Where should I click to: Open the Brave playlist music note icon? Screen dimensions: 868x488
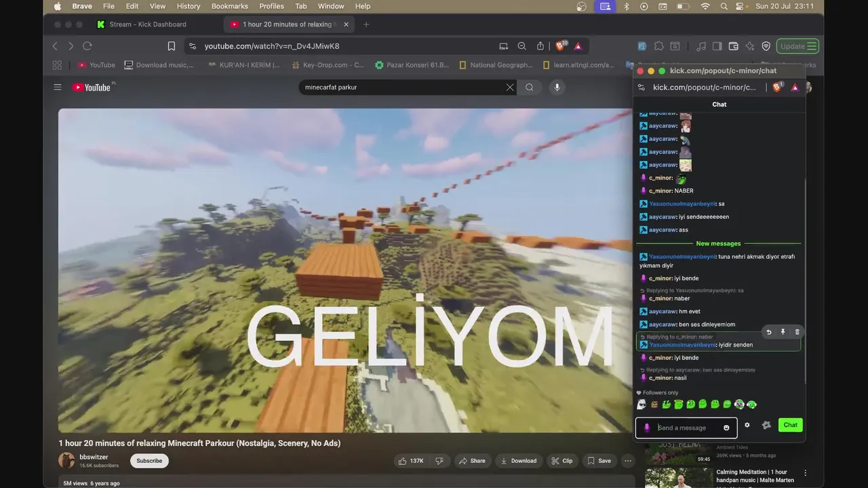[x=701, y=46]
